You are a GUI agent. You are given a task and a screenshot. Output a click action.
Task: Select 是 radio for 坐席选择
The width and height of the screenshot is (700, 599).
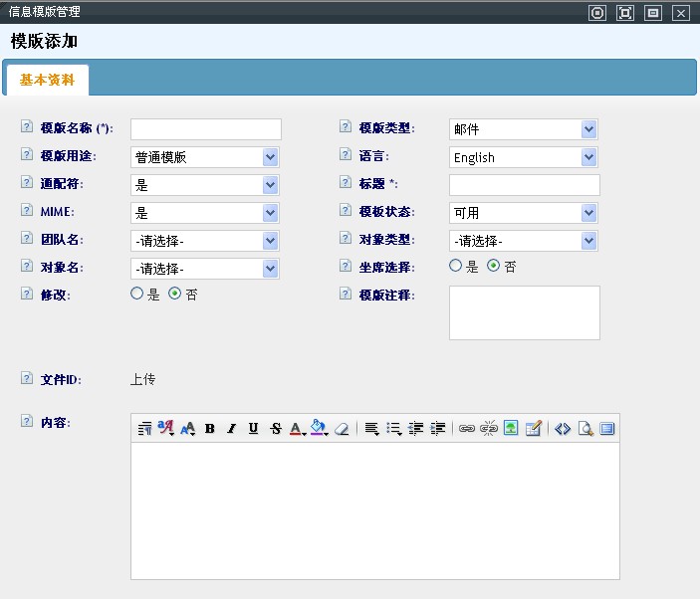coord(456,267)
